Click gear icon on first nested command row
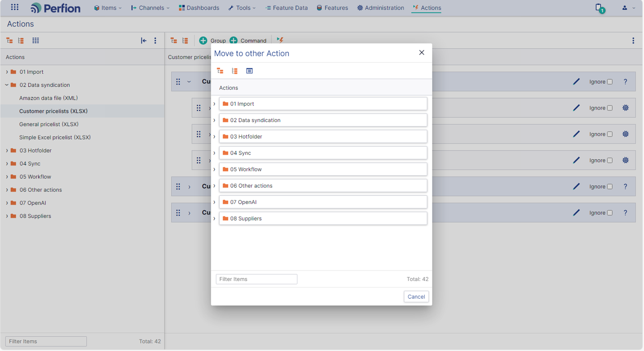Viewport: 644px width, 351px height. 626,108
